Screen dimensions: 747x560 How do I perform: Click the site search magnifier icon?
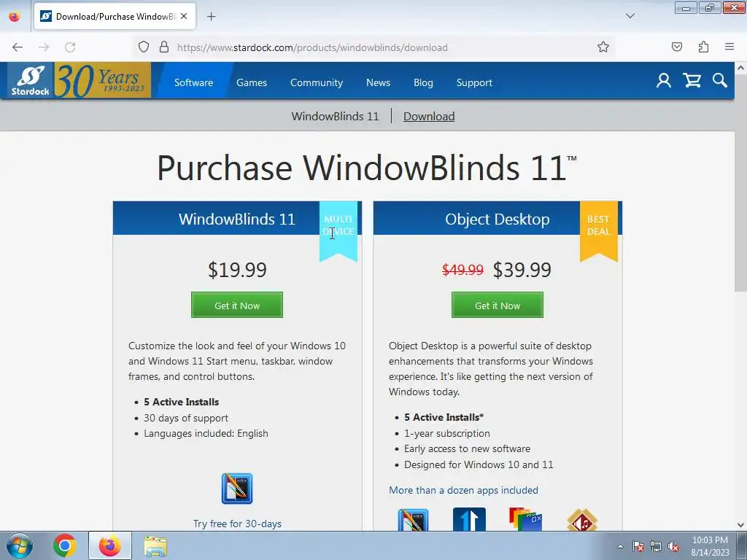720,80
